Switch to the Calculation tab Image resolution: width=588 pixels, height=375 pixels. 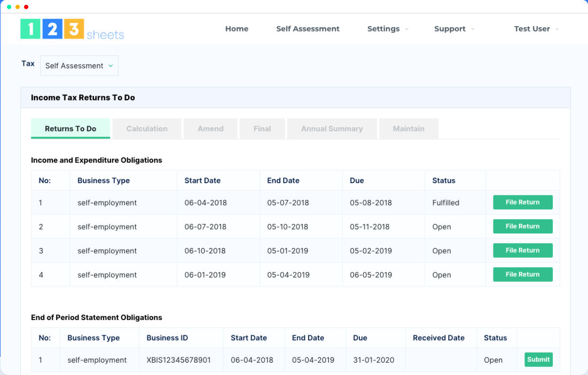click(147, 128)
